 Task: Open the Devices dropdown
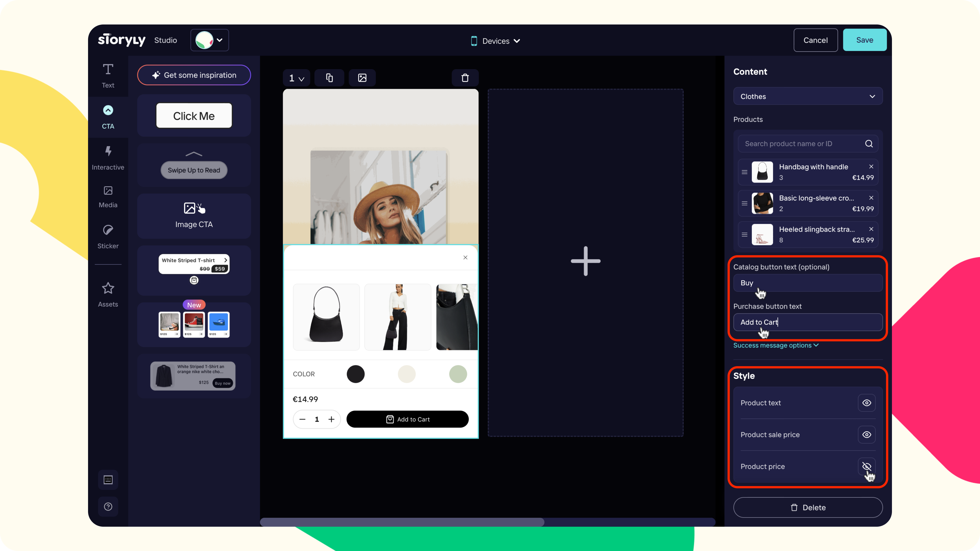[x=495, y=41]
